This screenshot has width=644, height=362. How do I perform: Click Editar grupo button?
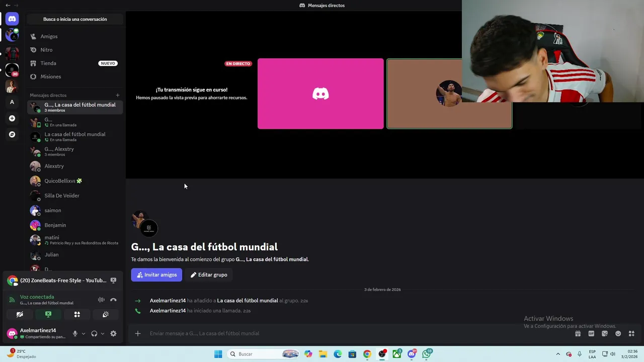208,275
